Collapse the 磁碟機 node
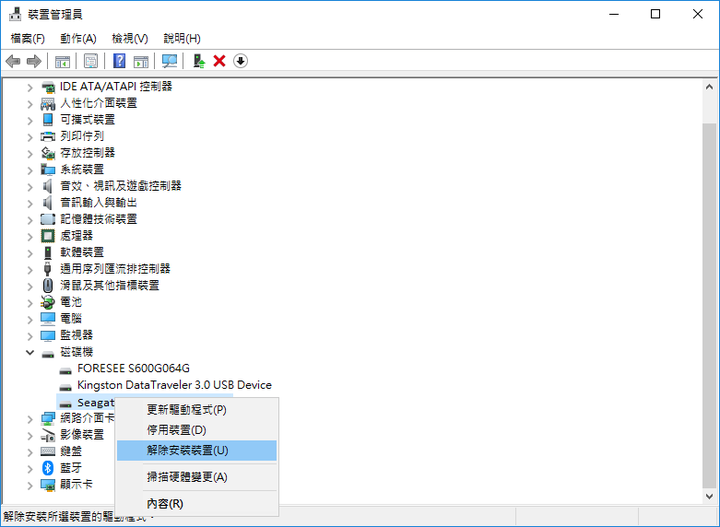 coord(30,352)
